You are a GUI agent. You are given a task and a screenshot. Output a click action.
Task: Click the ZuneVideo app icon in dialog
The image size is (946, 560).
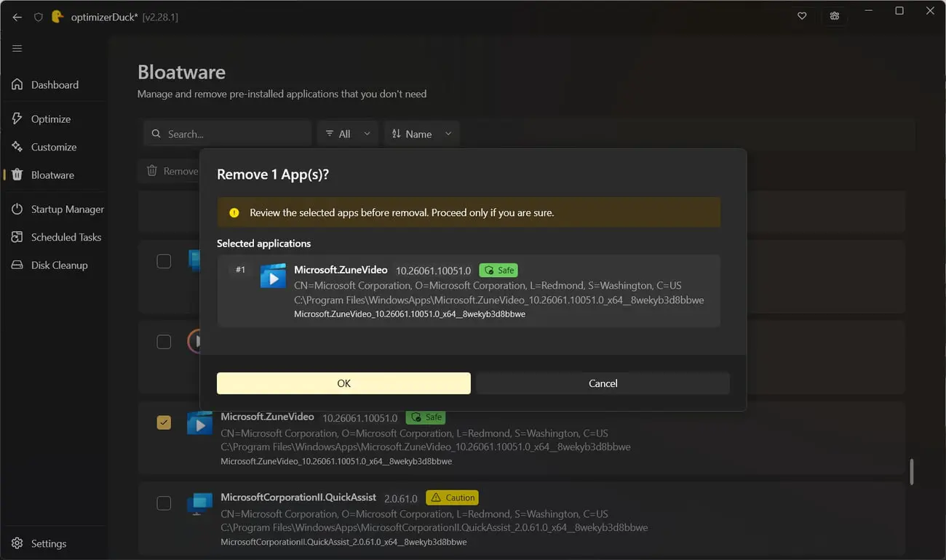273,276
